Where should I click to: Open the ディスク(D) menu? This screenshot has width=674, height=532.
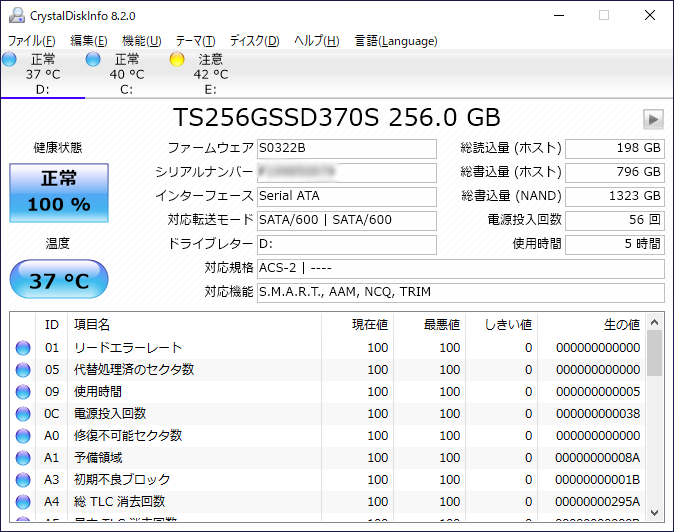click(254, 41)
